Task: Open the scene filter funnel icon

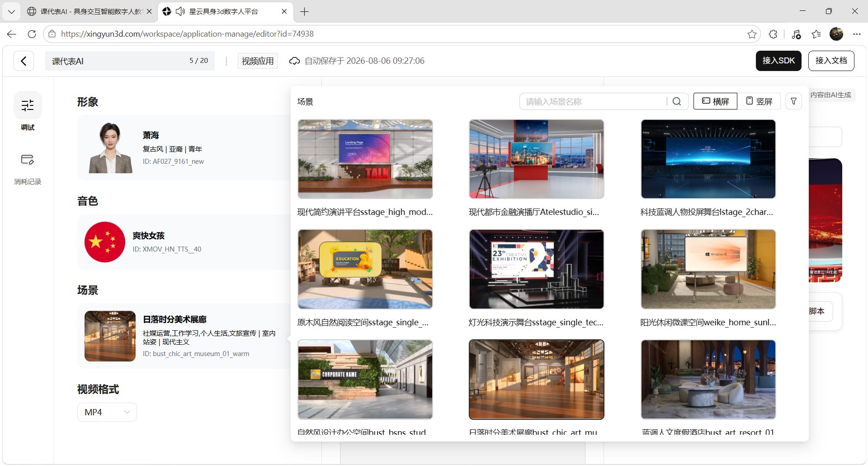Action: click(x=793, y=101)
